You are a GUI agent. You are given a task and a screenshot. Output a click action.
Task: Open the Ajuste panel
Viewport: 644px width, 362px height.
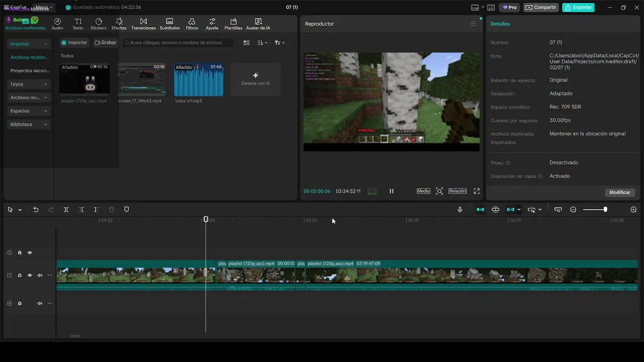pos(212,24)
